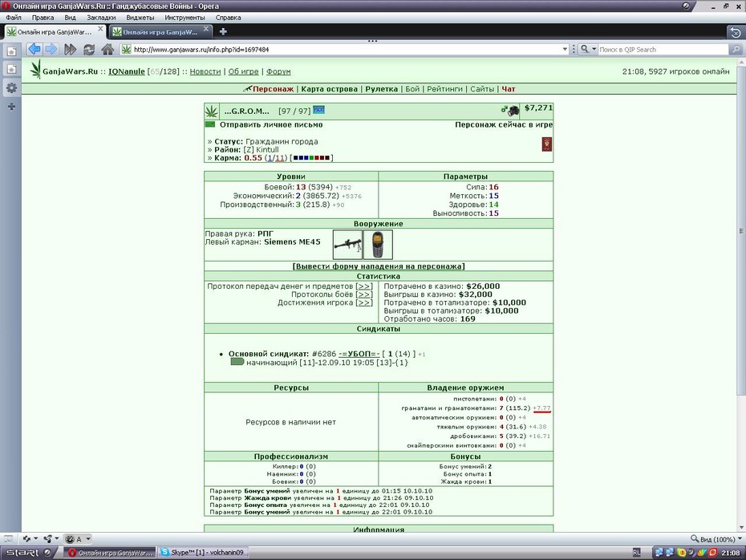Open the home page via house icon

coord(108,49)
